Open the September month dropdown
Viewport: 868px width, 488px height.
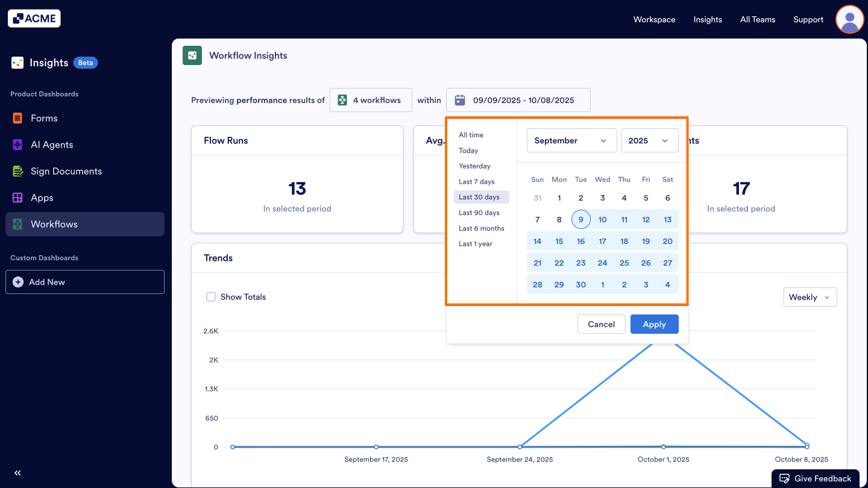(571, 140)
